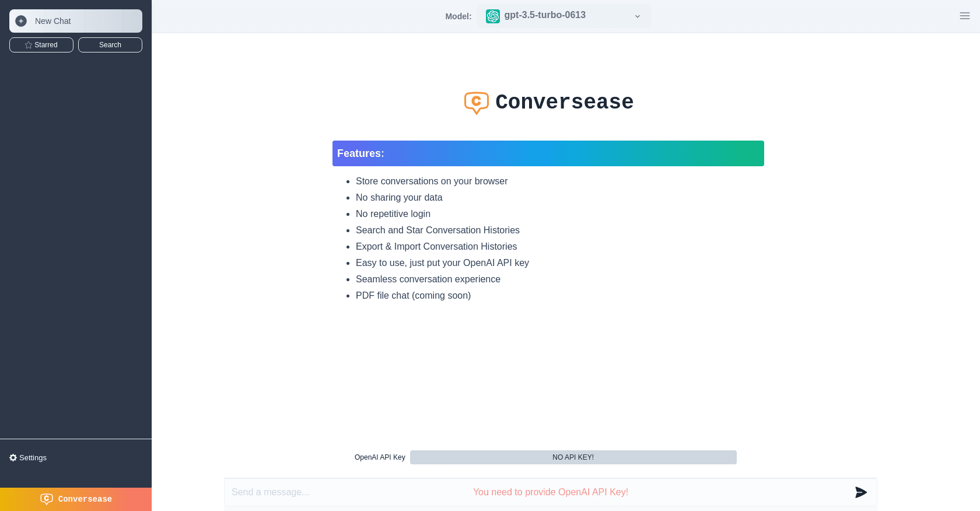Click the plus icon in New Chat
The image size is (980, 511).
pyautogui.click(x=21, y=21)
